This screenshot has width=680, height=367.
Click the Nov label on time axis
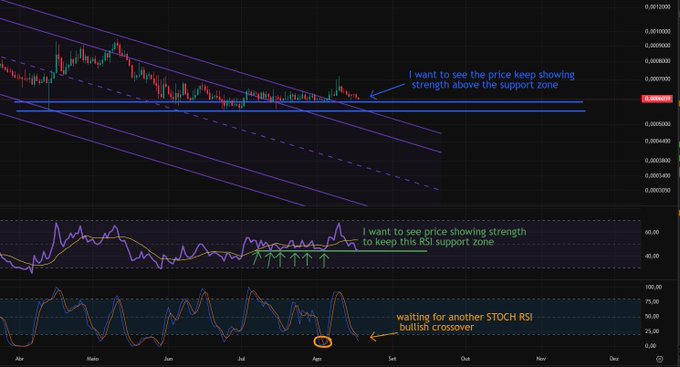pyautogui.click(x=541, y=359)
